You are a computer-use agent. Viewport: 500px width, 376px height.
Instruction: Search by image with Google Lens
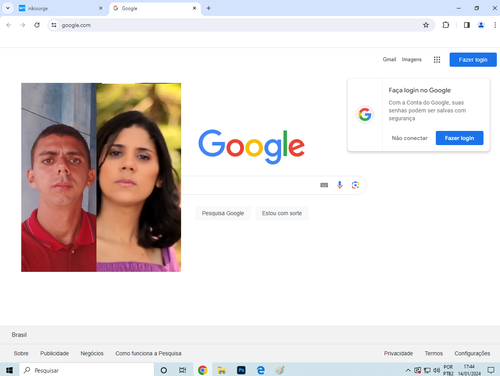tap(355, 185)
